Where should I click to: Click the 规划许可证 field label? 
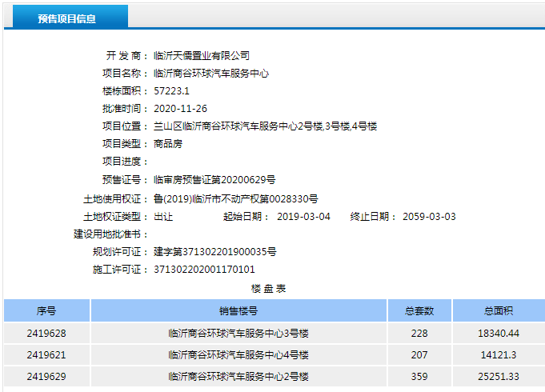(120, 252)
